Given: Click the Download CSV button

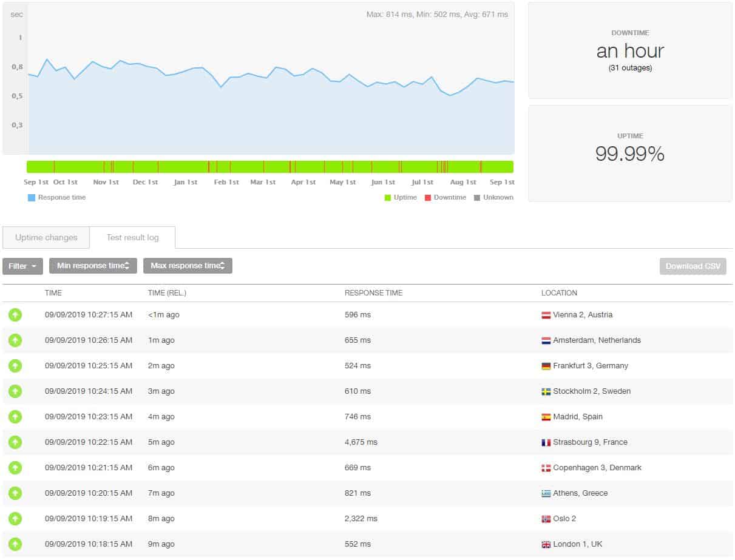Looking at the screenshot, I should click(693, 266).
